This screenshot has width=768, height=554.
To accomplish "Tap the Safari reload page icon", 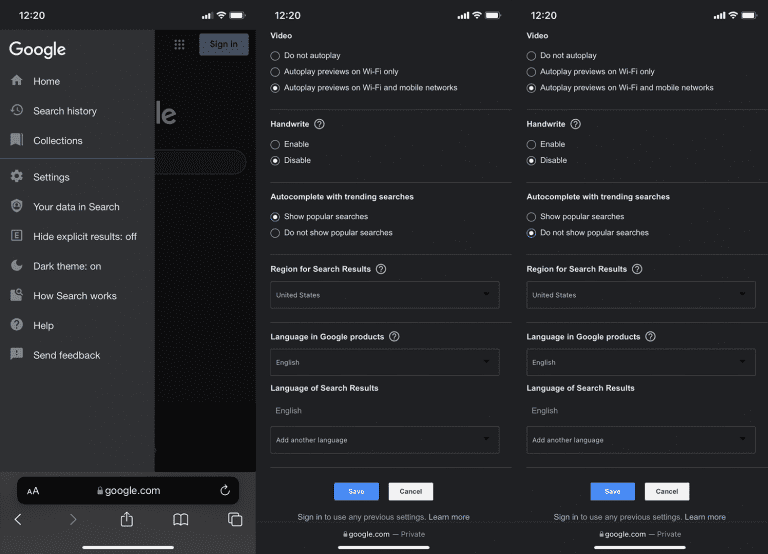I will click(225, 490).
